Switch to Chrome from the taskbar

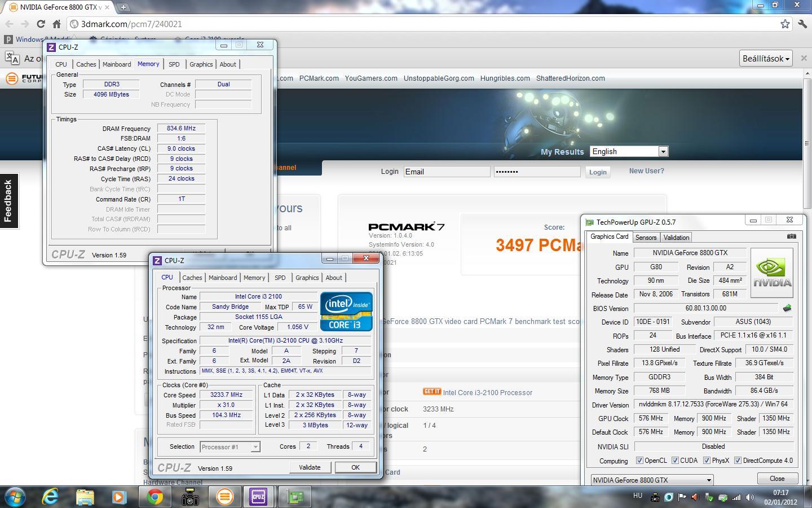click(155, 497)
